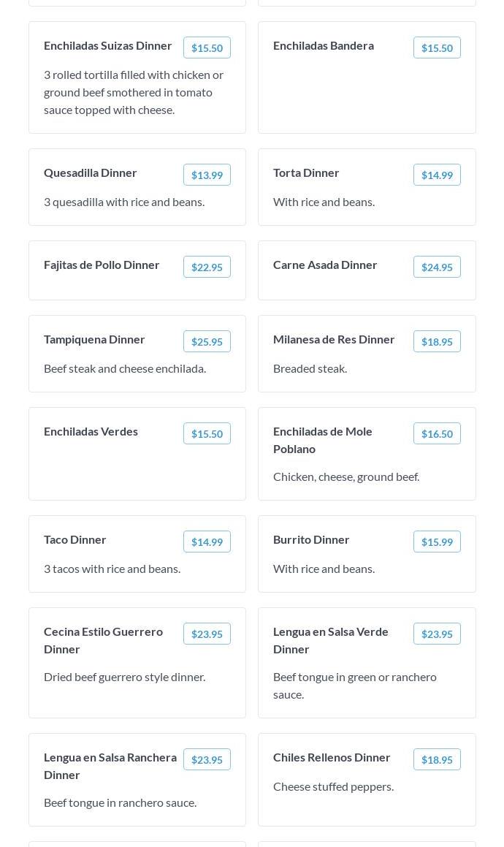Screen dimensions: 504x847
Task: Click the Taco Dinner $14.99 price button
Action: (207, 542)
